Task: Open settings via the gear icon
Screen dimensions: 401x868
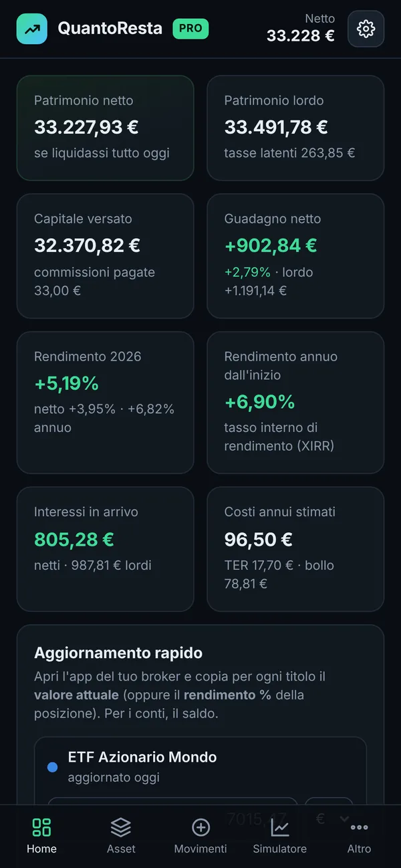Action: pos(366,29)
